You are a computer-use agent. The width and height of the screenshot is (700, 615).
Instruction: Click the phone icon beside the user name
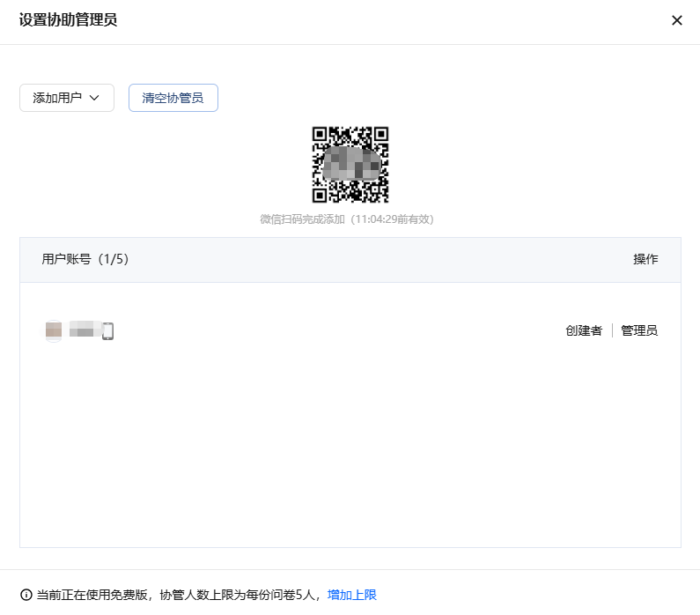coord(107,331)
